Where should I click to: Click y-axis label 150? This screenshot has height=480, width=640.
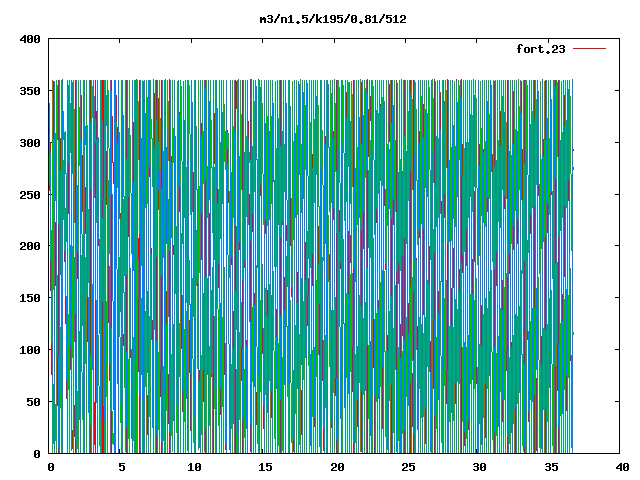[30, 298]
